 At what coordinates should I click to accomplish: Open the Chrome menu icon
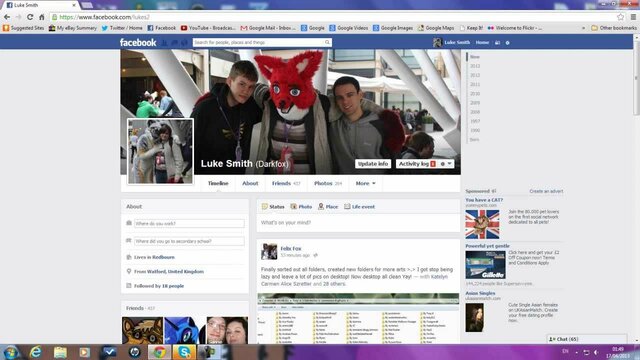[633, 17]
